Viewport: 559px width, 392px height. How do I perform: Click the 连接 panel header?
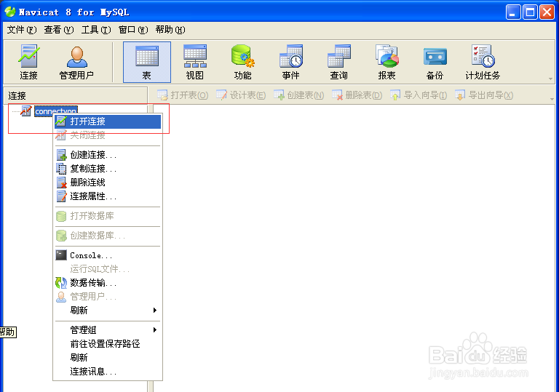pyautogui.click(x=75, y=95)
